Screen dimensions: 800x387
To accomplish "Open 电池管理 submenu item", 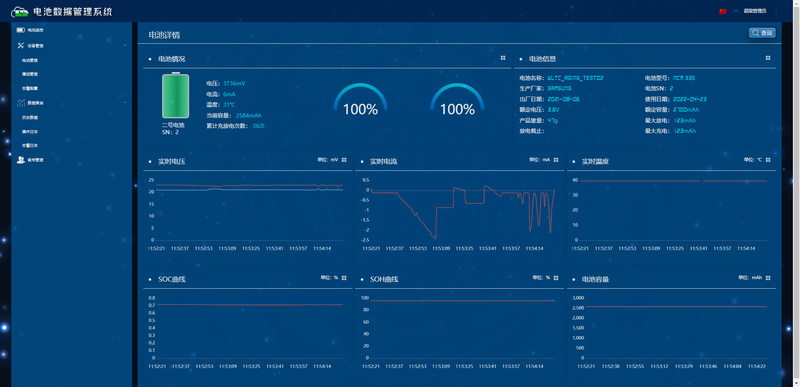I will pos(30,60).
